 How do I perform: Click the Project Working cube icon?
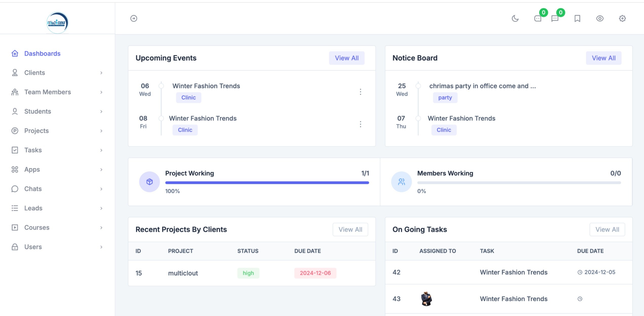[149, 182]
